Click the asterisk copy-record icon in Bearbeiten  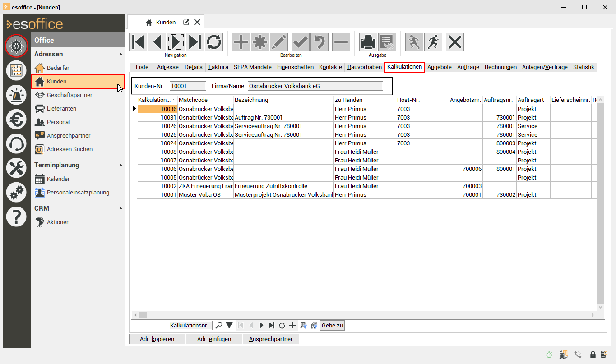(x=260, y=42)
